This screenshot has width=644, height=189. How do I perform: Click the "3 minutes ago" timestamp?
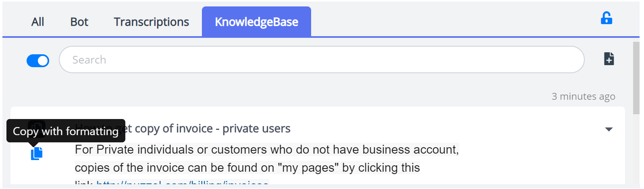click(x=583, y=97)
